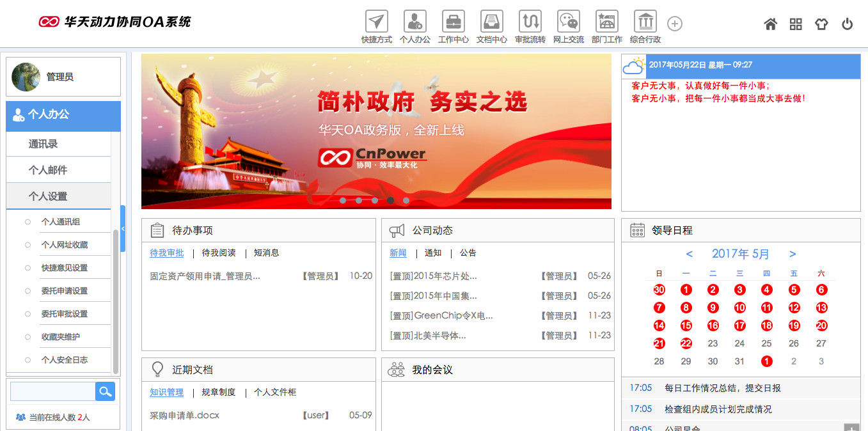Screen dimensions: 868x431
Task: Go to next month in calendar
Action: tap(793, 254)
